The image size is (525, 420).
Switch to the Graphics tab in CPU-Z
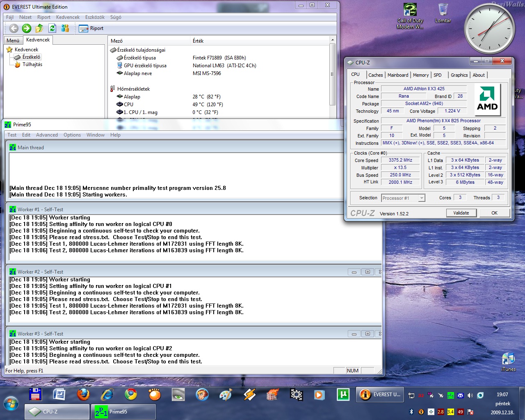[459, 75]
